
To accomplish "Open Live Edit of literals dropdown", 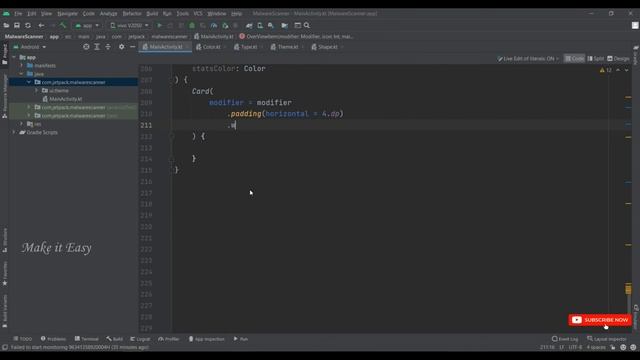I will click(528, 59).
